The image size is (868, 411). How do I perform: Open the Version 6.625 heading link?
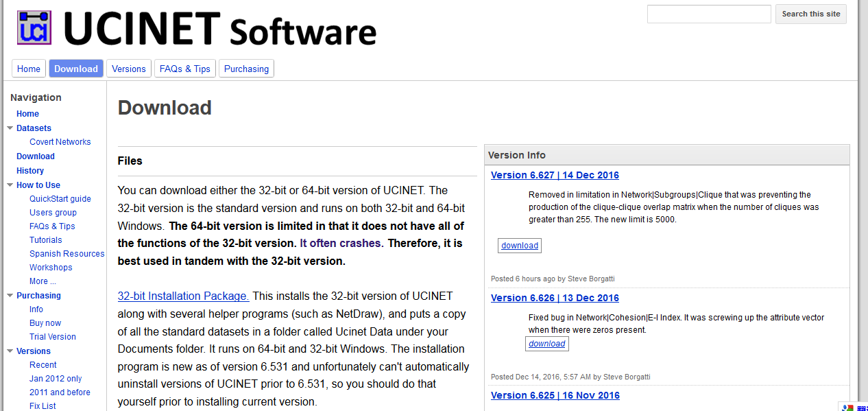tap(555, 395)
